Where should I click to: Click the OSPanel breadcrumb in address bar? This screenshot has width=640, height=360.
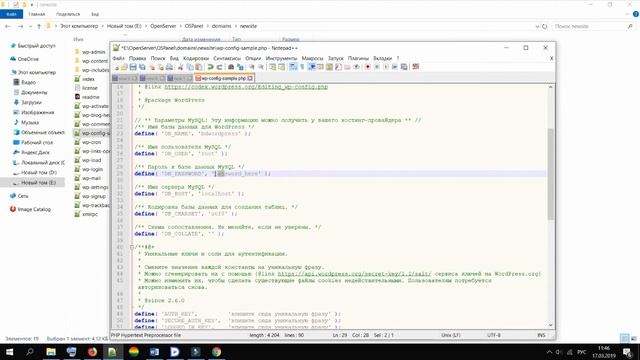[x=193, y=26]
